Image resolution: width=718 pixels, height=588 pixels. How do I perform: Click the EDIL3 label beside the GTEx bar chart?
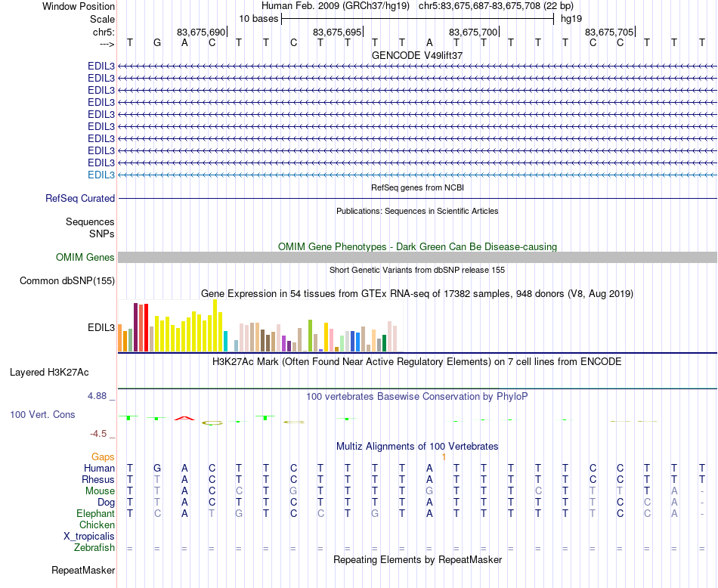101,328
